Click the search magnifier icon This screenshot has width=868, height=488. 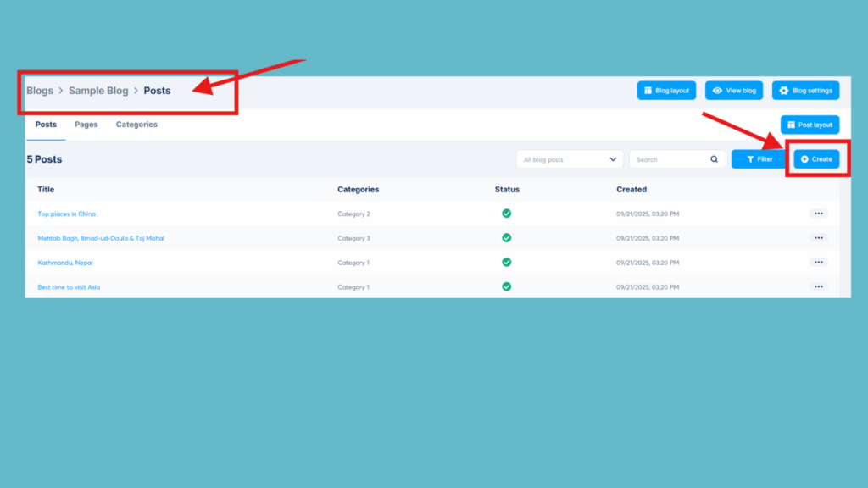tap(714, 158)
